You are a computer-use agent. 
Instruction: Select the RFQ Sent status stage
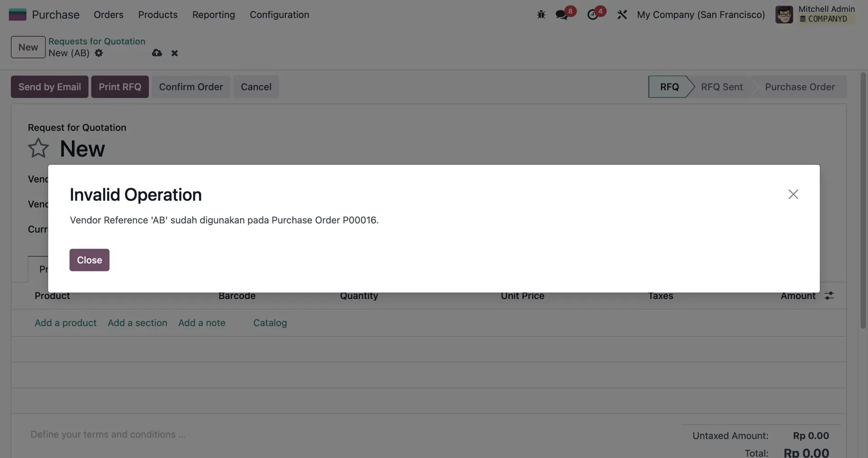tap(722, 87)
